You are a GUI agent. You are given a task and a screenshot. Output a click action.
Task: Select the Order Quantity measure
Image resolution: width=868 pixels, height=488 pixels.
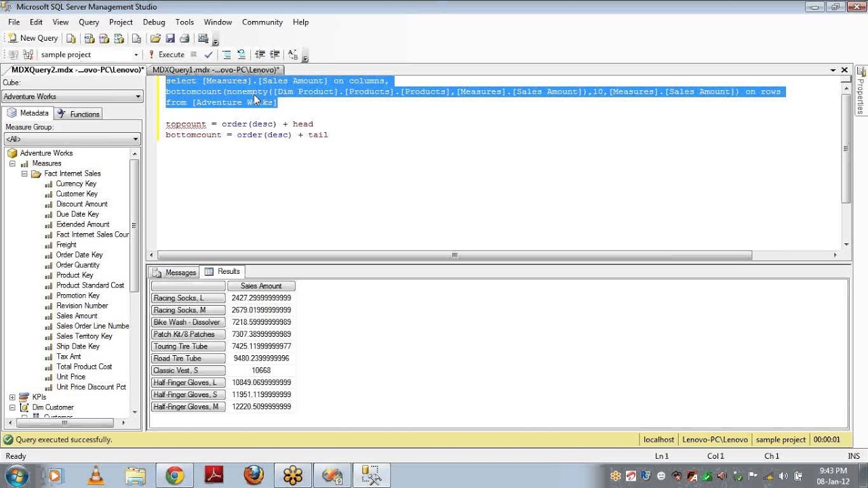tap(77, 265)
